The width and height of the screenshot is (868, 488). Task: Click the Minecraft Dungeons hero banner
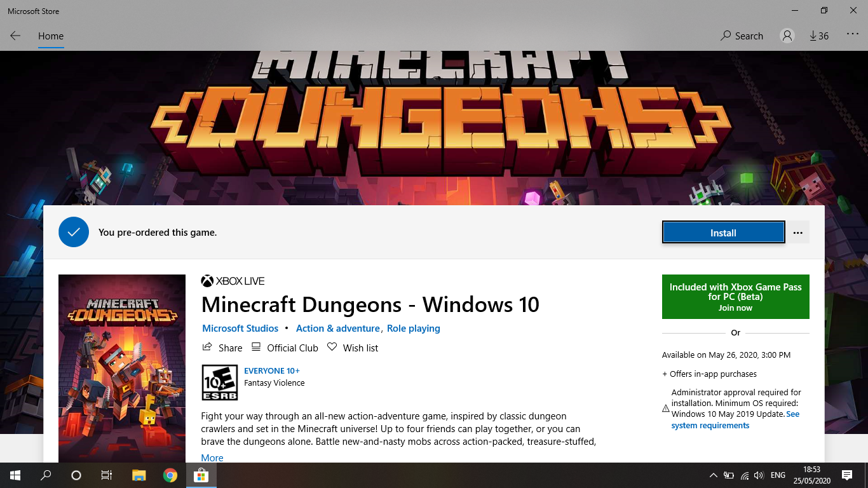tap(434, 127)
